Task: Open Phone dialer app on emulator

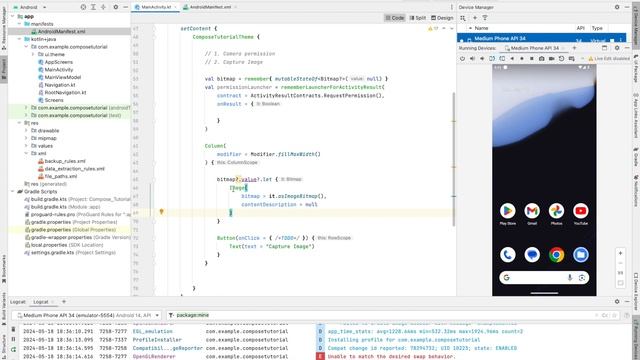Action: [x=507, y=255]
